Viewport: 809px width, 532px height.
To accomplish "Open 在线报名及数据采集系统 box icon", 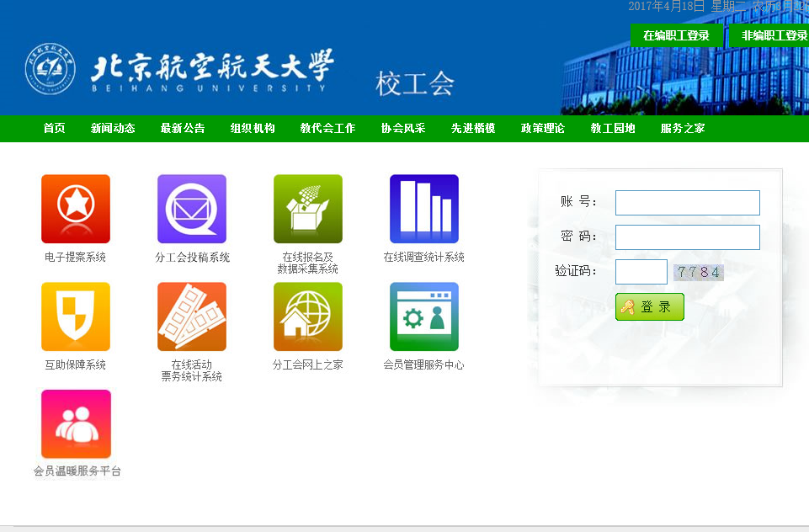I will click(308, 209).
